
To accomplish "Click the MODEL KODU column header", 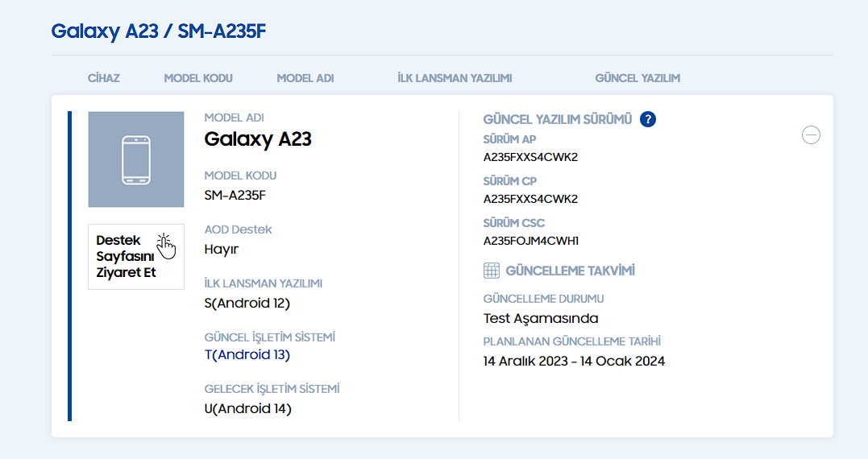I will pos(198,78).
